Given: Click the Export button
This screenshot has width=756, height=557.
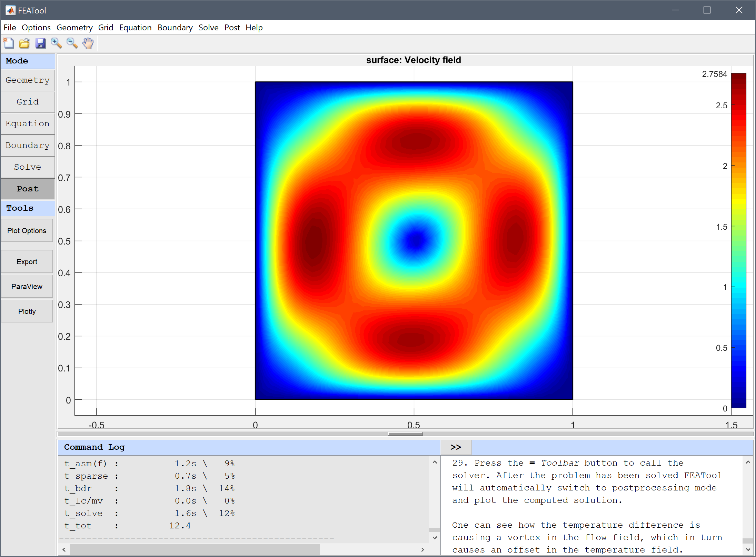Looking at the screenshot, I should [27, 262].
